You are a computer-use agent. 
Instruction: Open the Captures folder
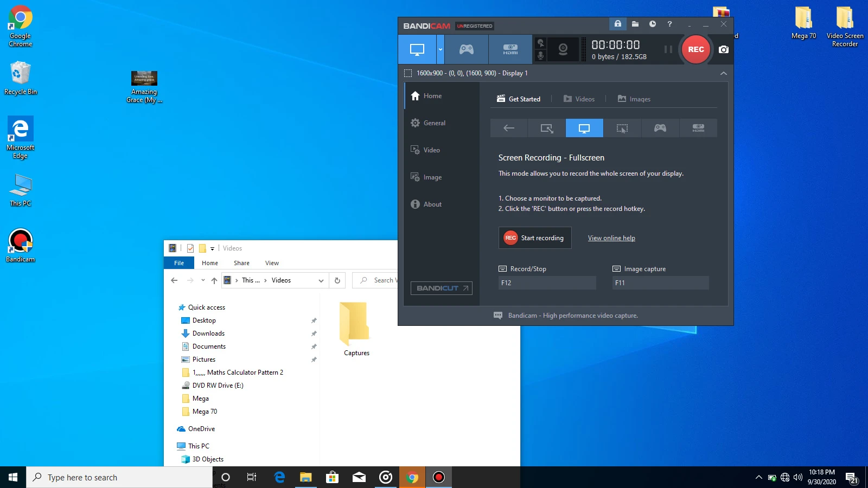[356, 329]
